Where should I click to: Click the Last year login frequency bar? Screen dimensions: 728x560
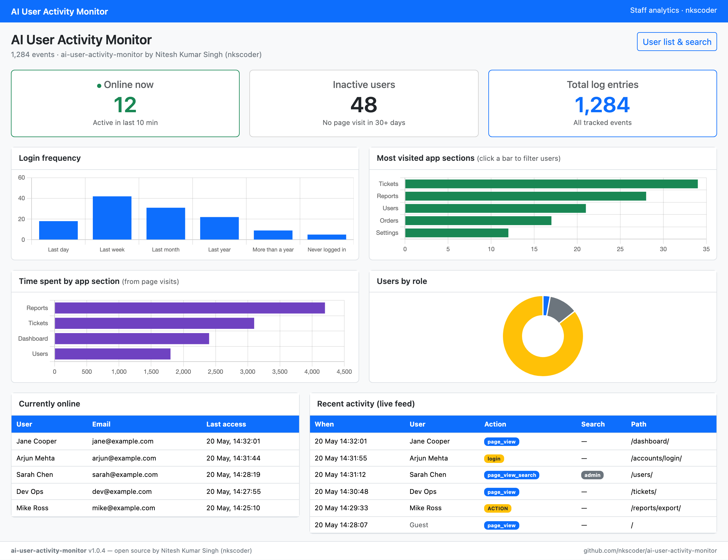219,228
